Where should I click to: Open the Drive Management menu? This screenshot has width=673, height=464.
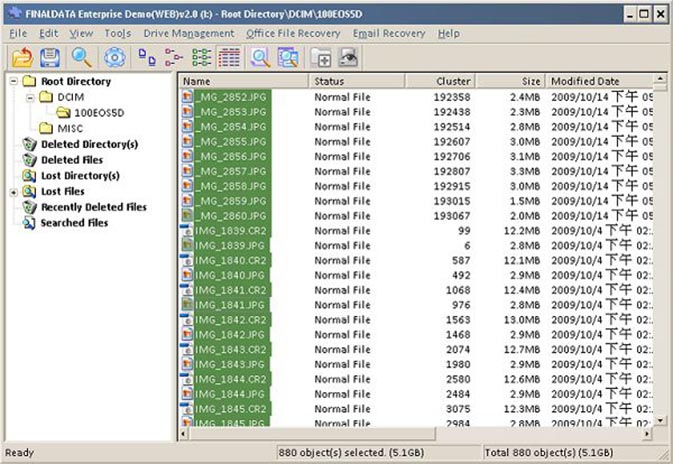pyautogui.click(x=189, y=33)
